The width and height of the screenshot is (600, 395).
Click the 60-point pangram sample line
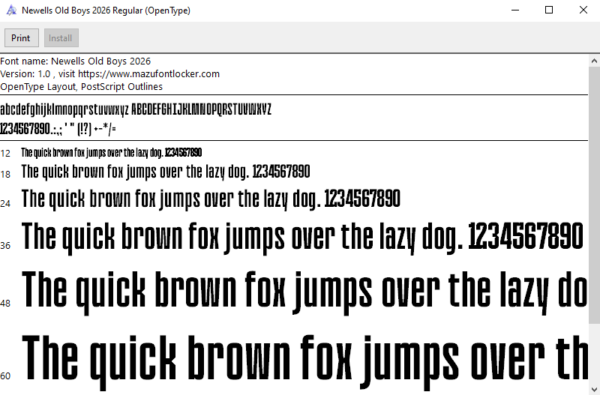click(x=305, y=363)
